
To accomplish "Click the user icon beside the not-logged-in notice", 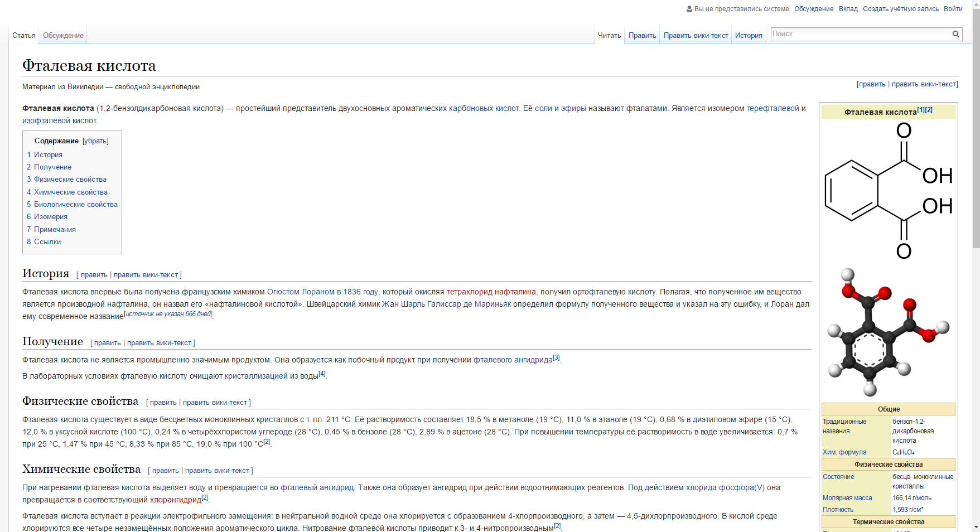I will [x=689, y=9].
